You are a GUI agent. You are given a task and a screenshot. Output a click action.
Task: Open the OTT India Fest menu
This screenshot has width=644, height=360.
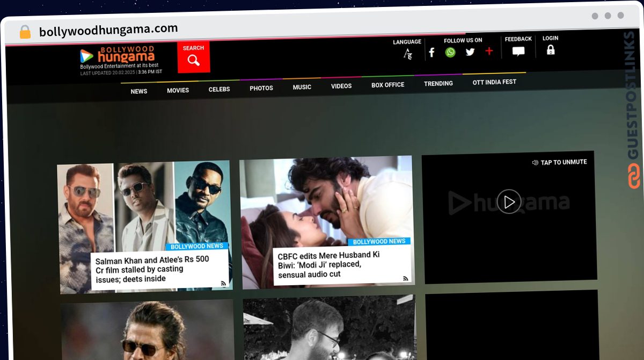pos(494,82)
